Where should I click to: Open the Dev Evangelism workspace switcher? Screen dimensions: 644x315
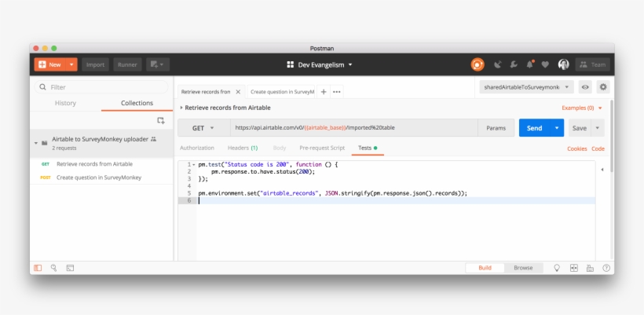320,64
